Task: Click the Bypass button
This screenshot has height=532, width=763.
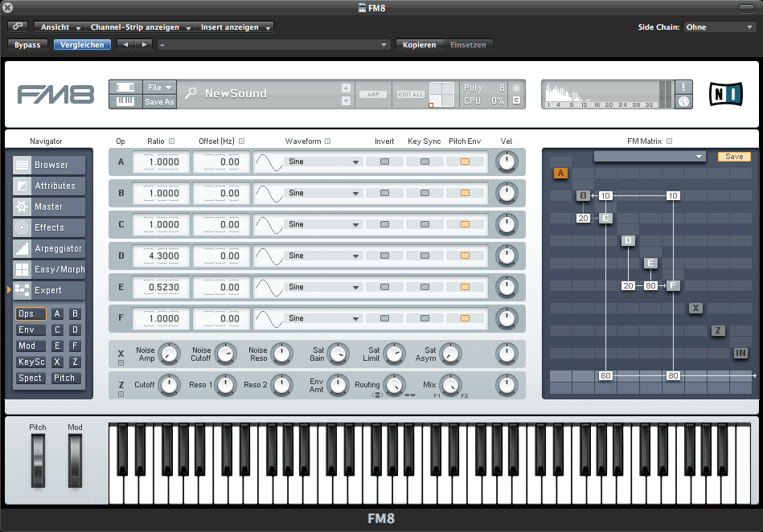Action: pos(27,45)
